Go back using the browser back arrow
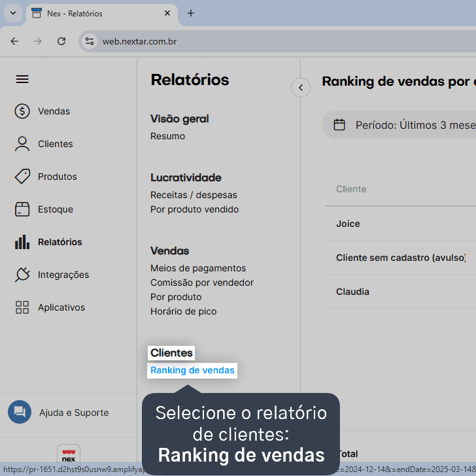 point(14,41)
